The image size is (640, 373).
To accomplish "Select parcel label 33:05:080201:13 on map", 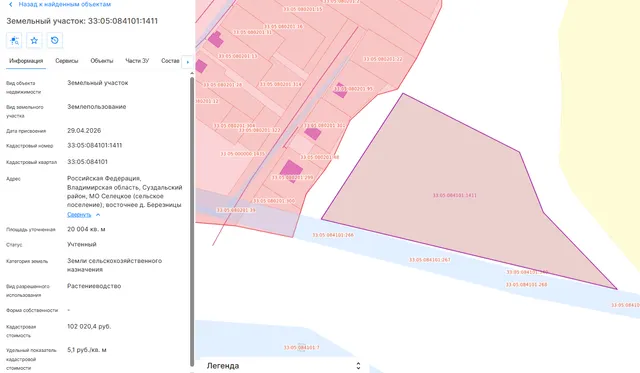I will point(238,56).
